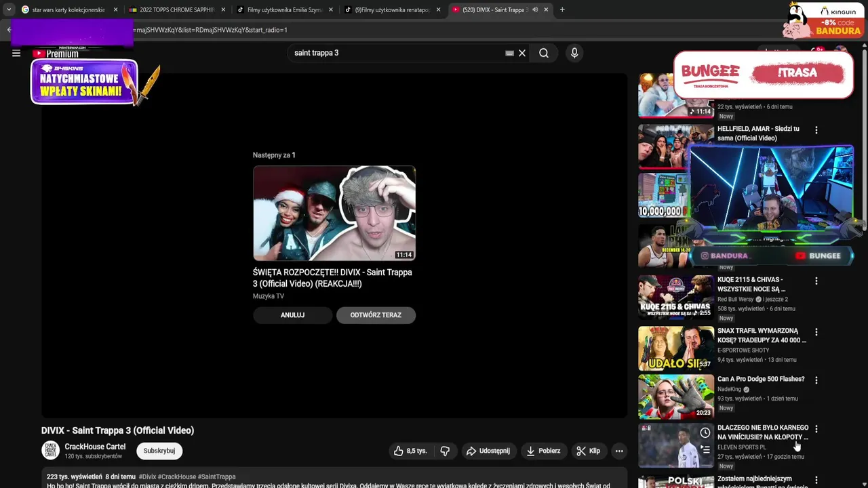Screen dimensions: 868x488
Task: Open new browser tab with plus icon
Action: (x=562, y=9)
